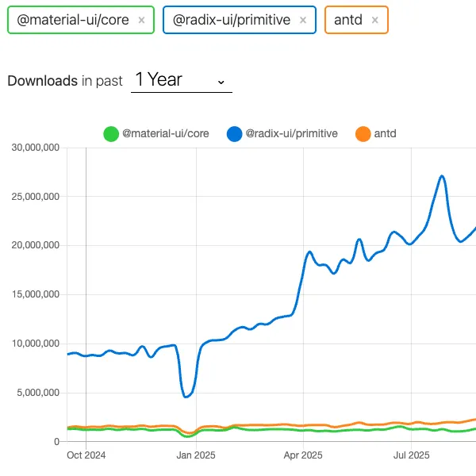Click the Jul 2025 x-axis label
Screen dimensions: 476x476
click(411, 455)
